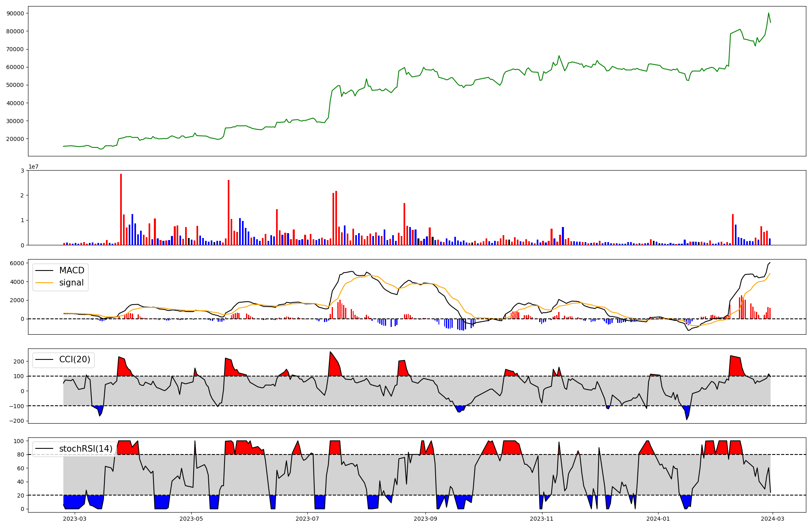Click the -200 tick on CCI axis
The image size is (812, 528).
click(x=17, y=421)
